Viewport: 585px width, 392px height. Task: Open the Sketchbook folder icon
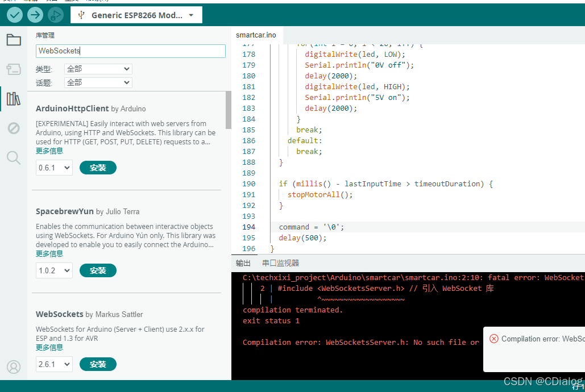pos(14,40)
